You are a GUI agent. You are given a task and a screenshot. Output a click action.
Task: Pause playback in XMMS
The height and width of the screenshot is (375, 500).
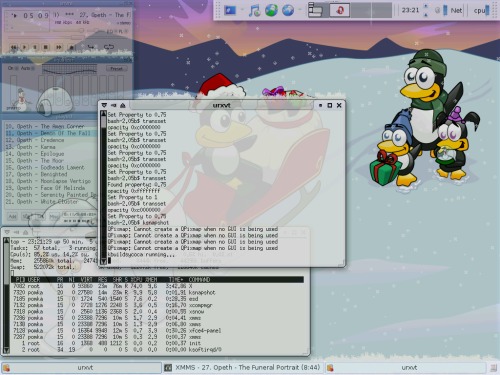(35, 47)
